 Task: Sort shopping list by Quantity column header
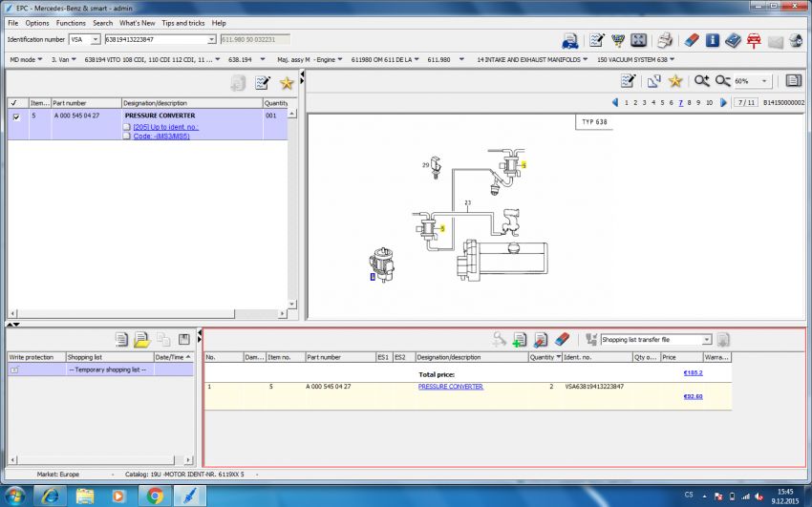point(545,357)
